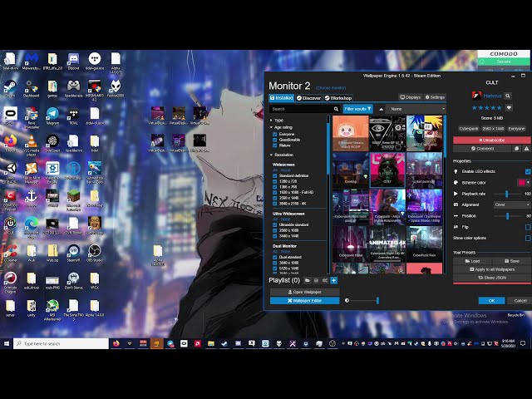This screenshot has width=532, height=399.
Task: Uncheck the Questionable age rating checkbox
Action: (x=275, y=140)
